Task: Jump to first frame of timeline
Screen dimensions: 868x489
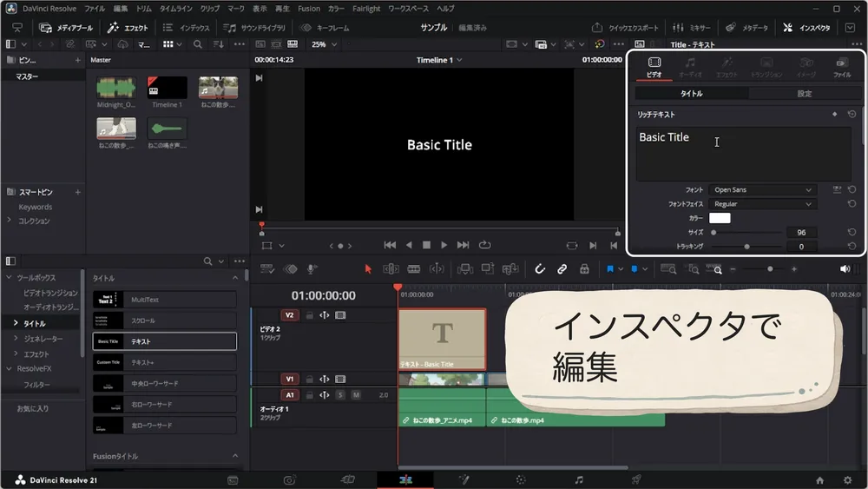Action: click(390, 245)
